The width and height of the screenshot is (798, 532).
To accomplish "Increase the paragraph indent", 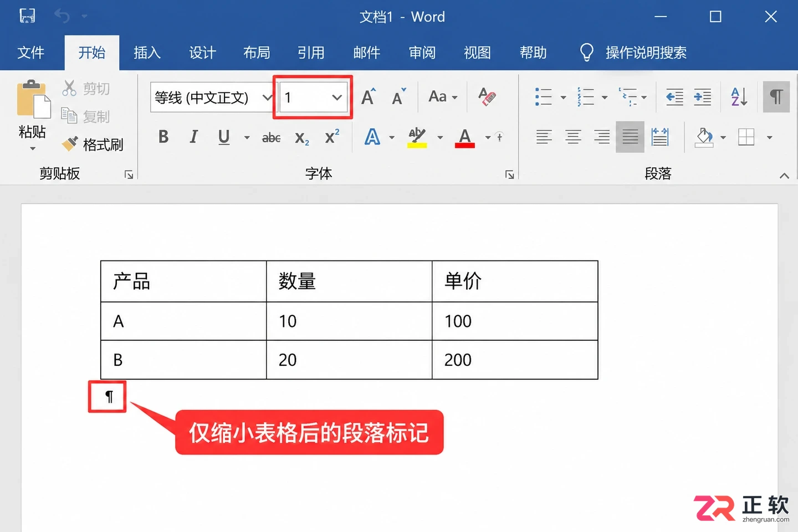I will pos(703,98).
